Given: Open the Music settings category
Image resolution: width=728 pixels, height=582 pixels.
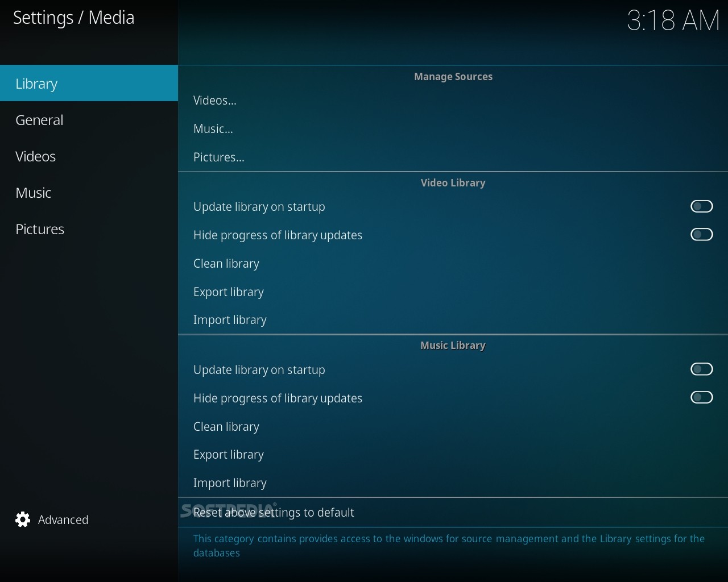Looking at the screenshot, I should pos(89,193).
